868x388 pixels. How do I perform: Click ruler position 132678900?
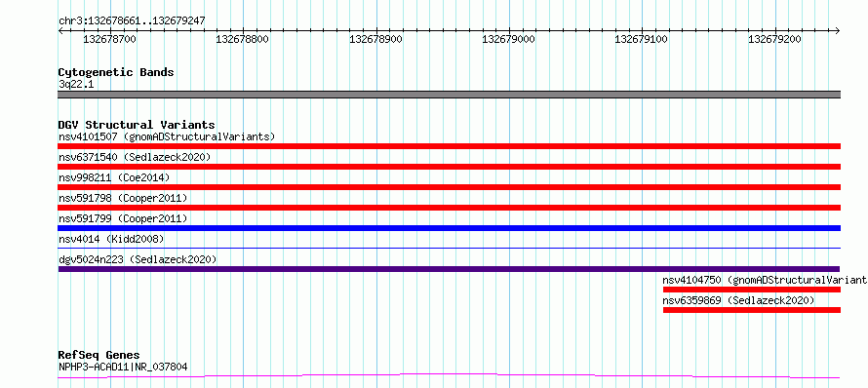(x=375, y=39)
